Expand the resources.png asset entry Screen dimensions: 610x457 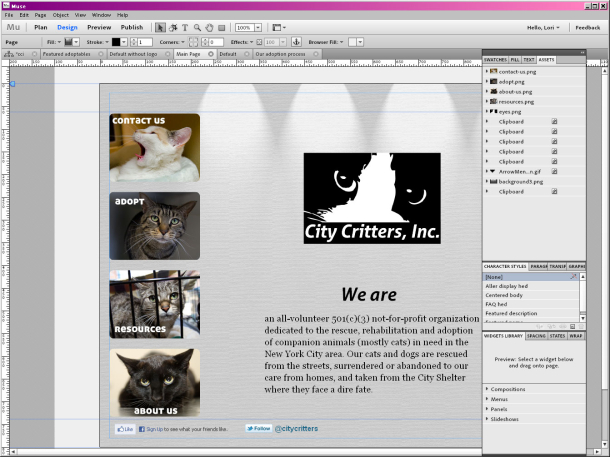coord(487,102)
